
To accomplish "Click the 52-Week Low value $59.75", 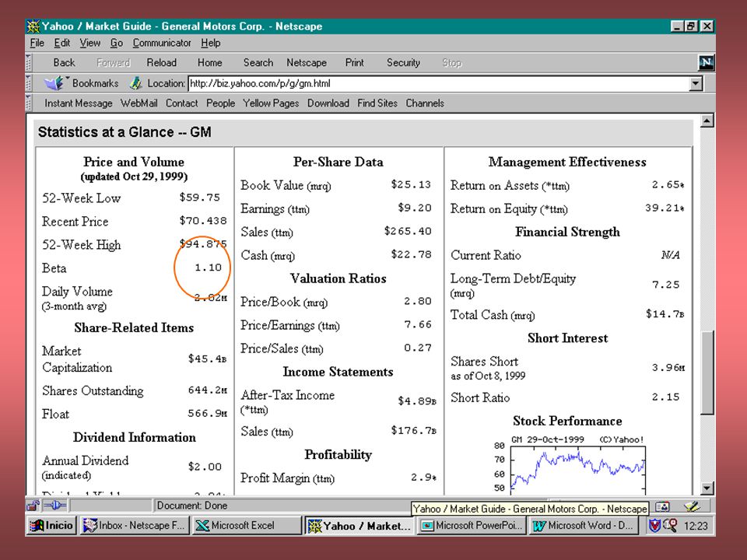I will tap(200, 197).
